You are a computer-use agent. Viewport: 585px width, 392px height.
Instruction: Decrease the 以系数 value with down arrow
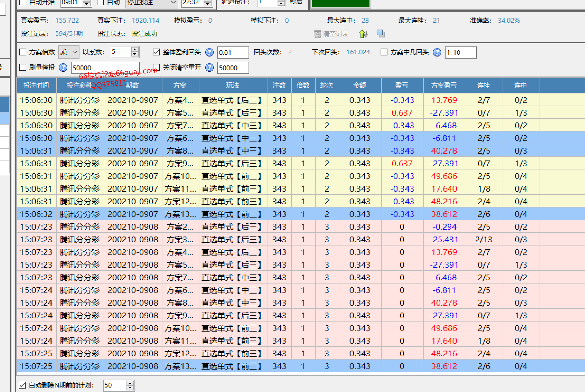[135, 55]
